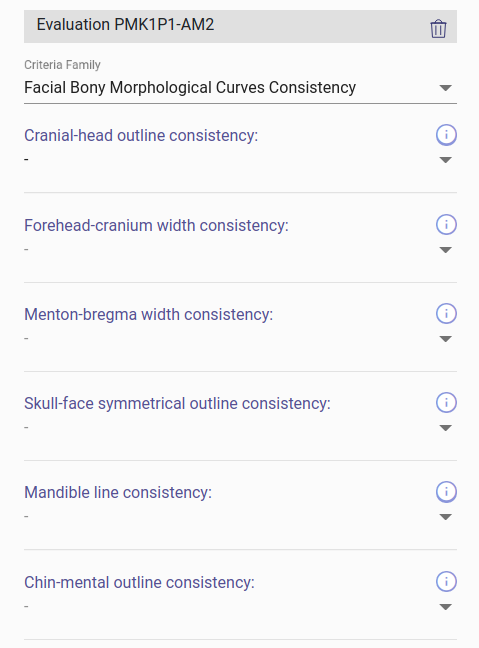This screenshot has height=648, width=479.
Task: Open the Criteria Family dropdown arrow
Action: (446, 88)
